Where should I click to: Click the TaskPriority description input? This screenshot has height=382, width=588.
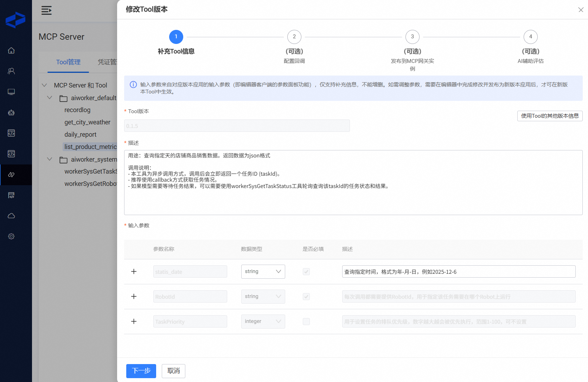click(459, 322)
